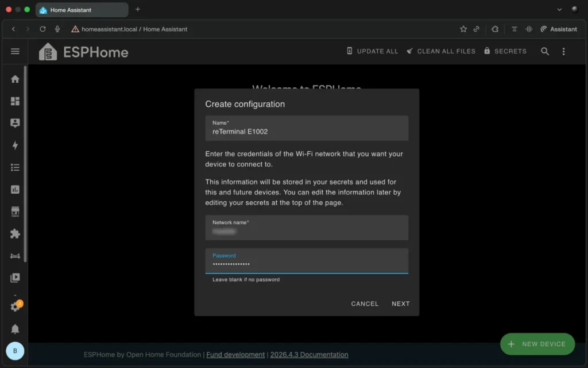Click the Name field with reTerminal E1002
Screen dimensions: 588x368
coord(307,128)
